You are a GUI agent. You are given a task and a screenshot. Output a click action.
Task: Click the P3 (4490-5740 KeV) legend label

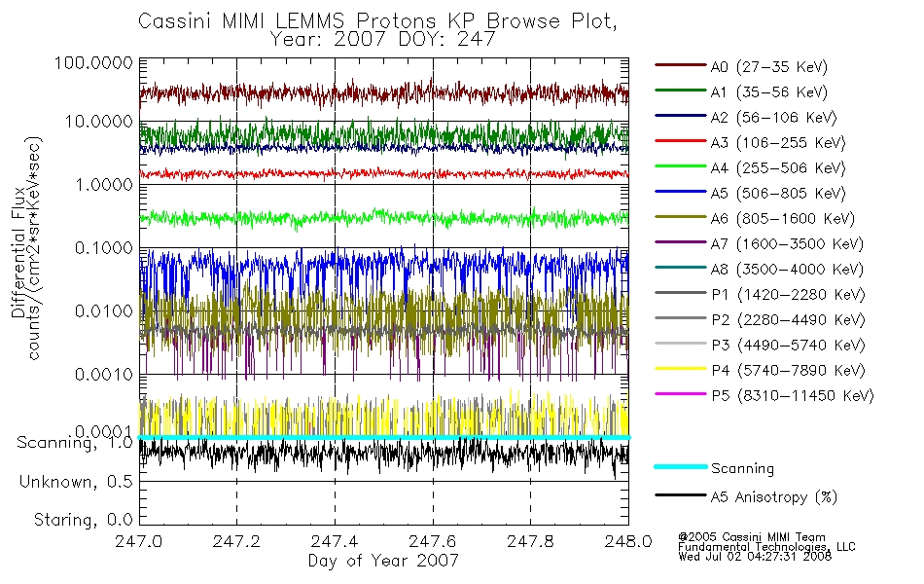(x=788, y=346)
